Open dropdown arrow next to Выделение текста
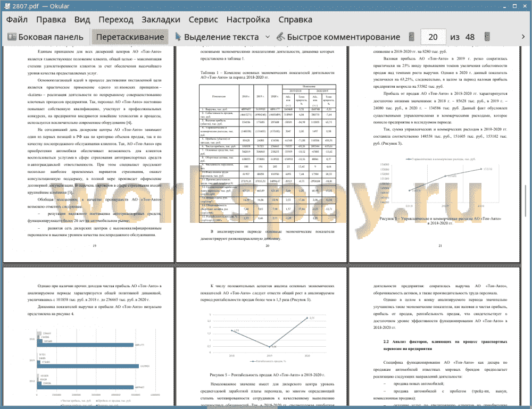The height and width of the screenshot is (409, 532). pyautogui.click(x=268, y=37)
